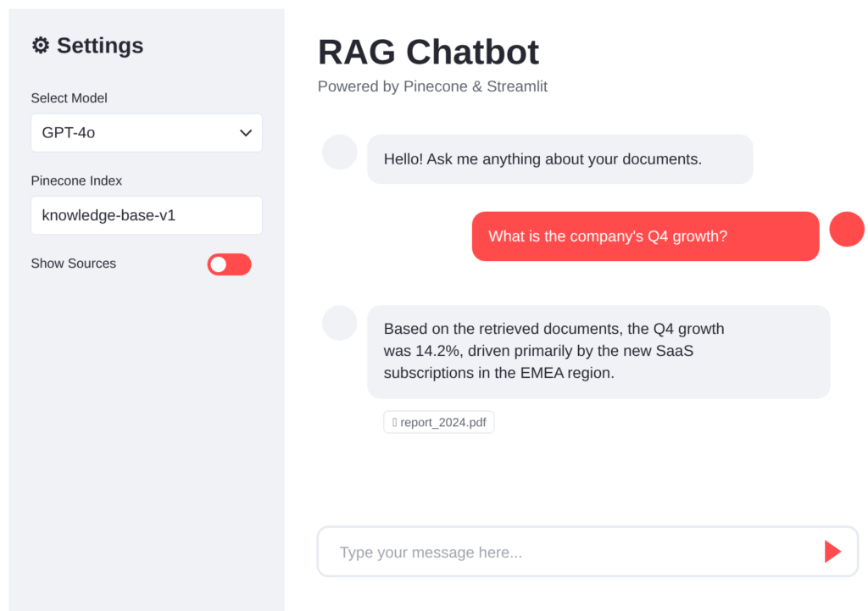Expand the model selection combo box
868x611 pixels.
pos(146,133)
